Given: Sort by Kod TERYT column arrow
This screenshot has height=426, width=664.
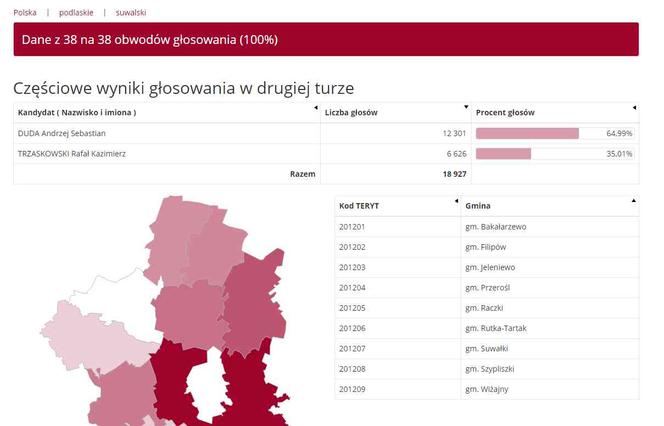Looking at the screenshot, I should point(456,201).
